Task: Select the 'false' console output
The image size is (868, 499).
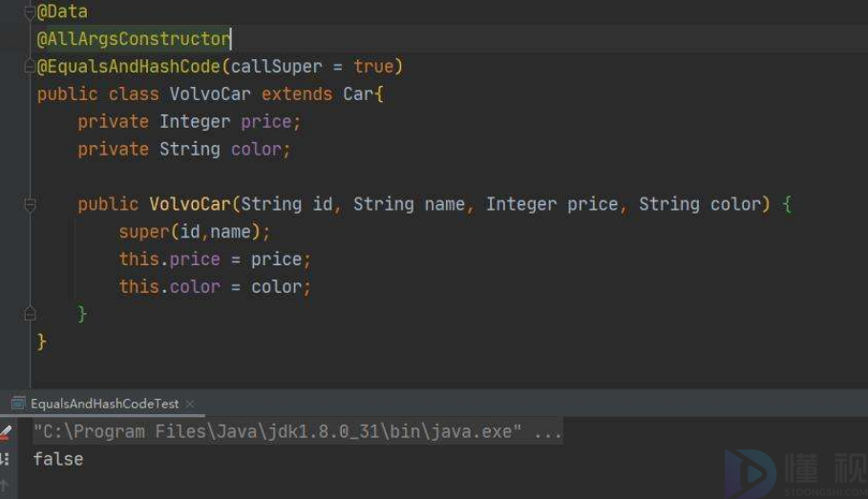Action: pos(58,459)
